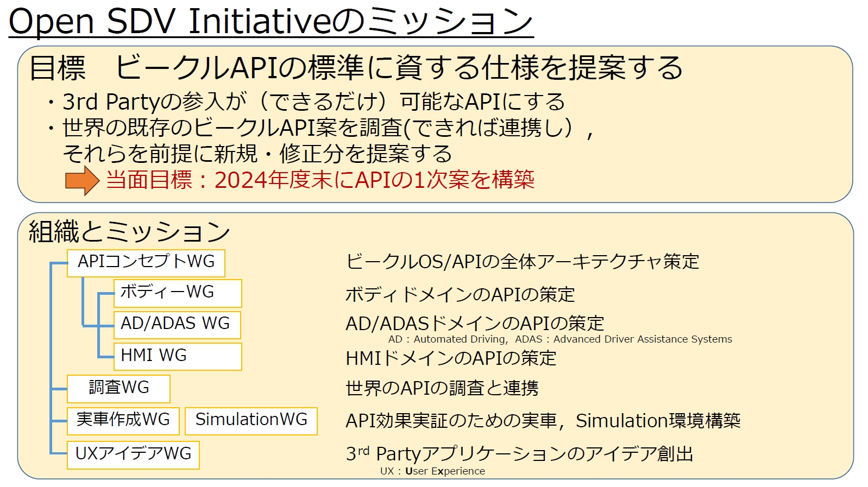Select the 'APIコンセプトWG' box
Viewport: 868px width, 487px height.
point(146,263)
